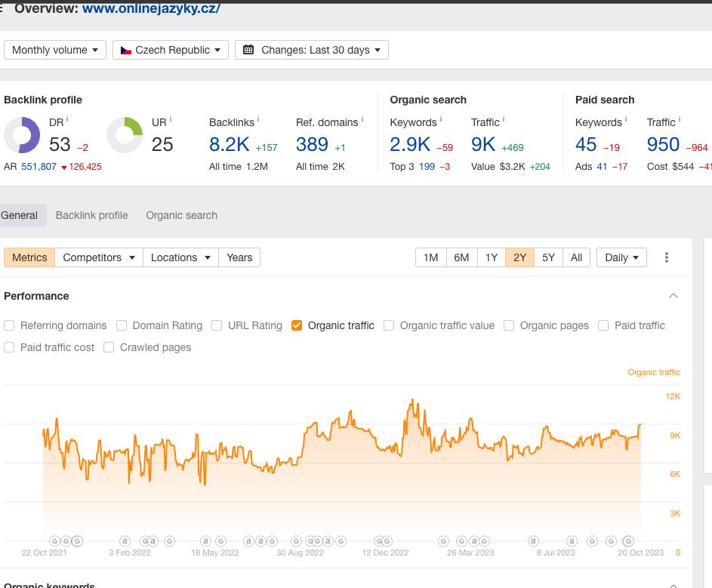Screen dimensions: 712x588
Task: Open the www.onlinejazyky.cz/ link
Action: 151,8
